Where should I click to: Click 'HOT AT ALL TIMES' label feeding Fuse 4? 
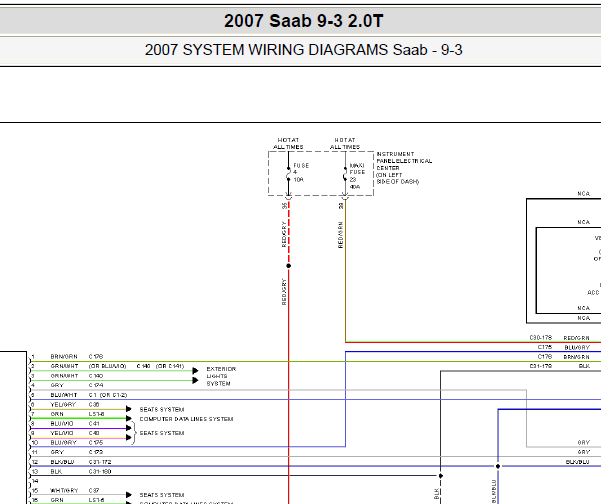[288, 143]
